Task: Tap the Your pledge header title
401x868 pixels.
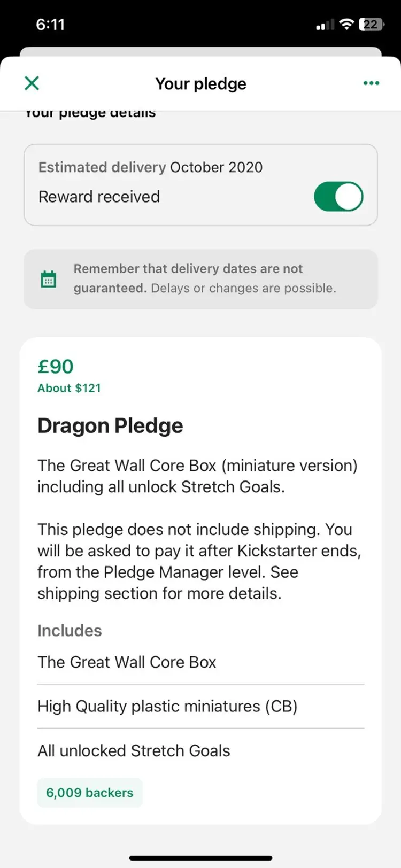Action: (x=200, y=84)
